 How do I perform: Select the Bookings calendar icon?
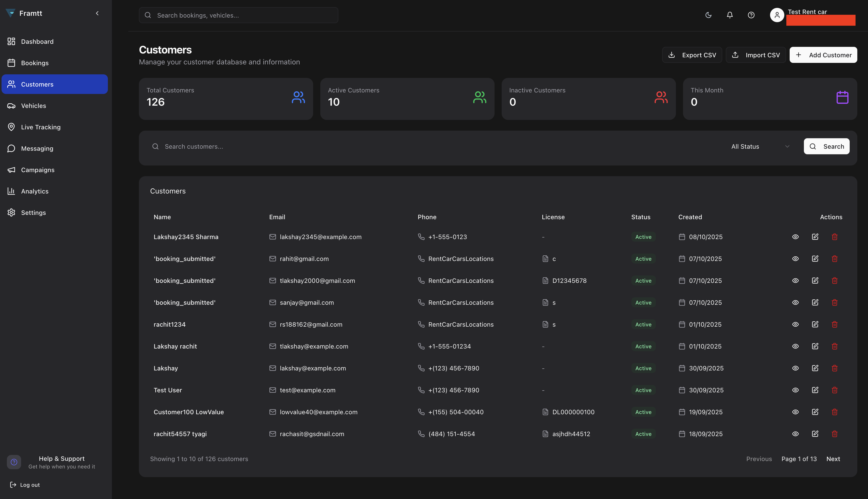(x=11, y=63)
